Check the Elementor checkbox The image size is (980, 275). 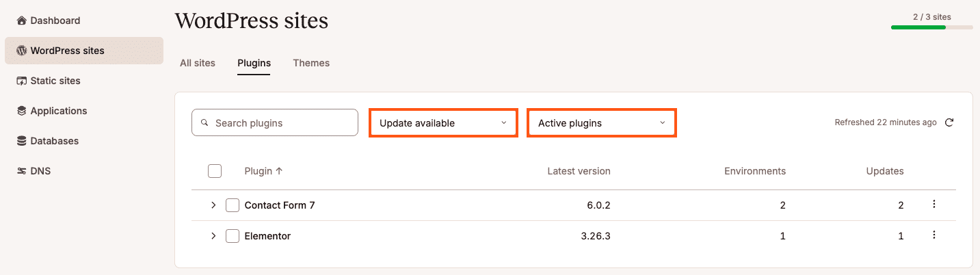pos(233,236)
